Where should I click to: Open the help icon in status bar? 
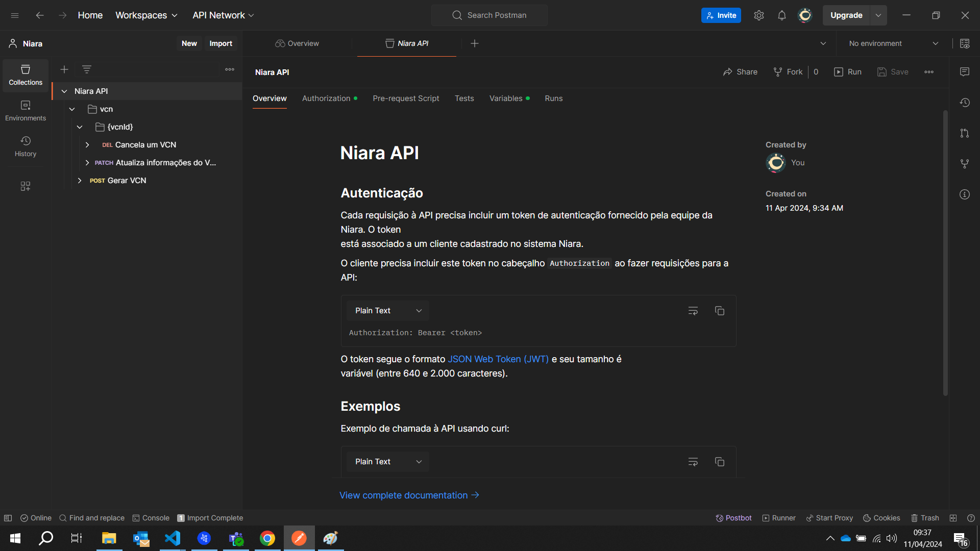[971, 518]
